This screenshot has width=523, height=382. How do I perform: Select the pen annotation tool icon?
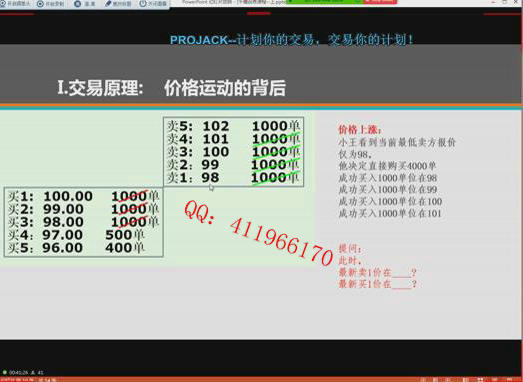coord(108,4)
